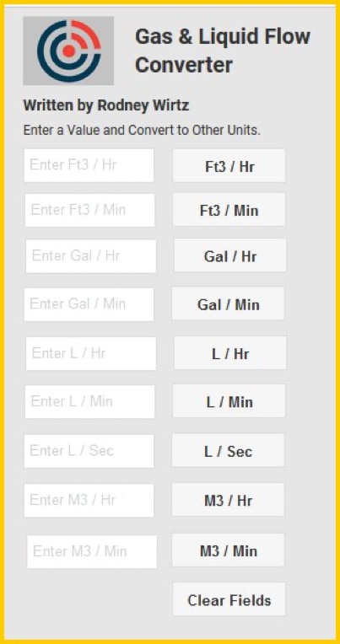Select the Enter Gal / Min input box
Image resolution: width=340 pixels, height=644 pixels.
[x=89, y=304]
